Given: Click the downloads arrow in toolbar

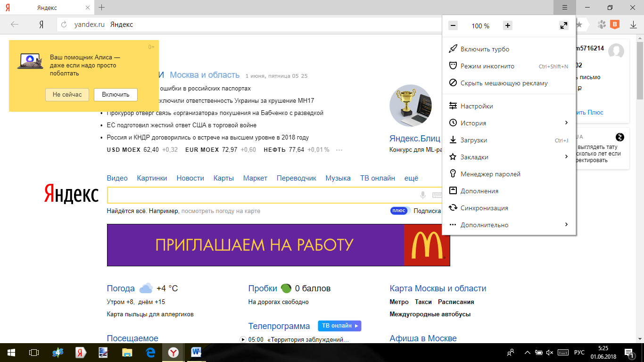Looking at the screenshot, I should pyautogui.click(x=633, y=25).
